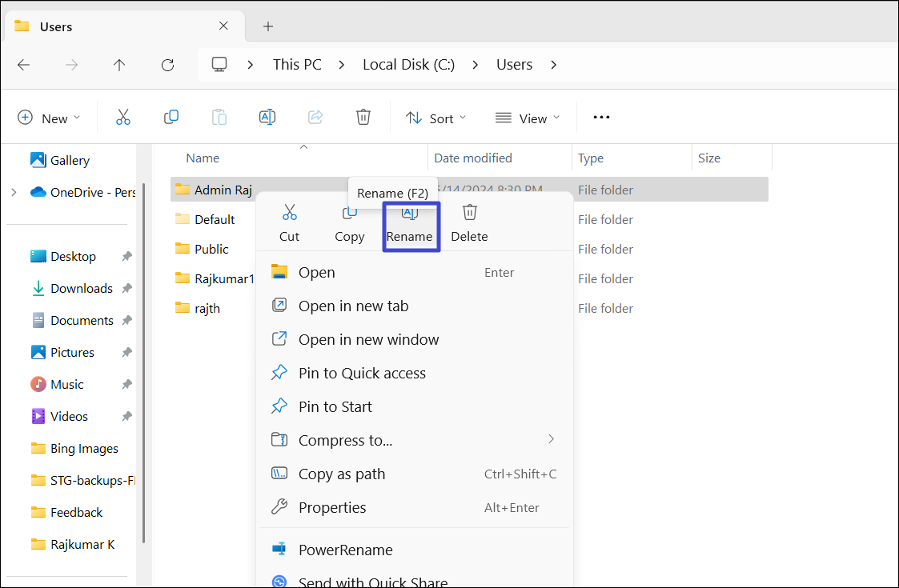This screenshot has width=899, height=588.
Task: Go up one folder with Up arrow
Action: pyautogui.click(x=119, y=65)
